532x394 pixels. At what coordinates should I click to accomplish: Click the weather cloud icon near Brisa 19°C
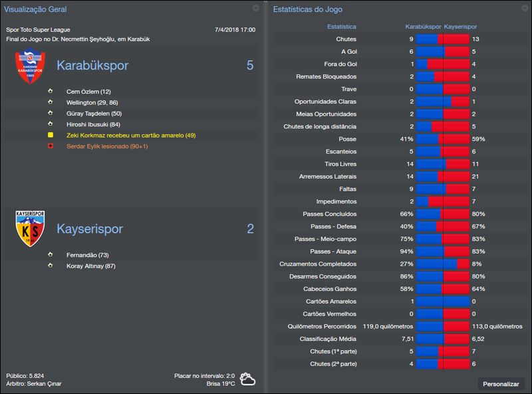(x=247, y=377)
